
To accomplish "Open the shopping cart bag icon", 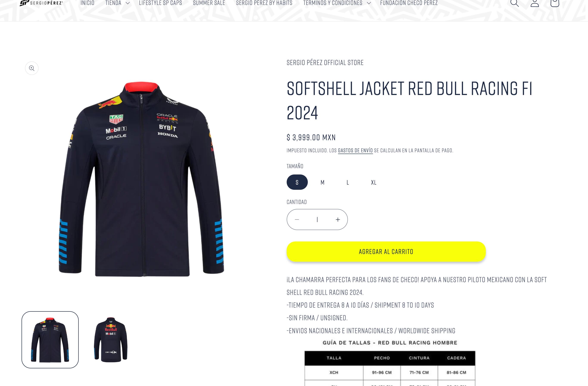I will pyautogui.click(x=555, y=3).
